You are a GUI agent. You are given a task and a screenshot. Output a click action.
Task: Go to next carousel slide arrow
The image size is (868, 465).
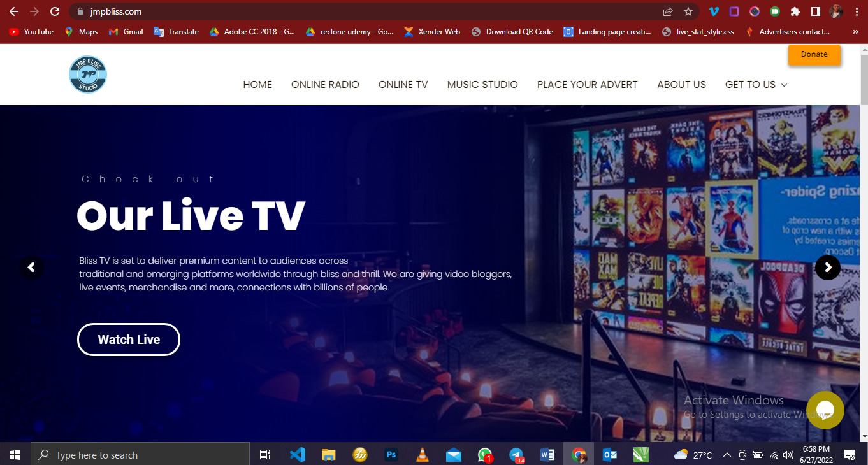click(x=827, y=268)
